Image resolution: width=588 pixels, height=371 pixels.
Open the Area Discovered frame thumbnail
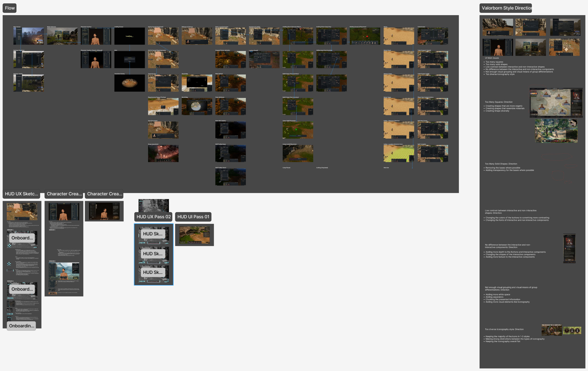click(x=163, y=130)
